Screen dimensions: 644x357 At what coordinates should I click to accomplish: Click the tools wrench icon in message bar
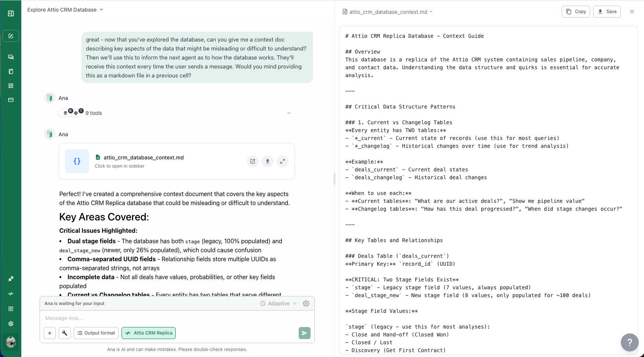click(64, 333)
